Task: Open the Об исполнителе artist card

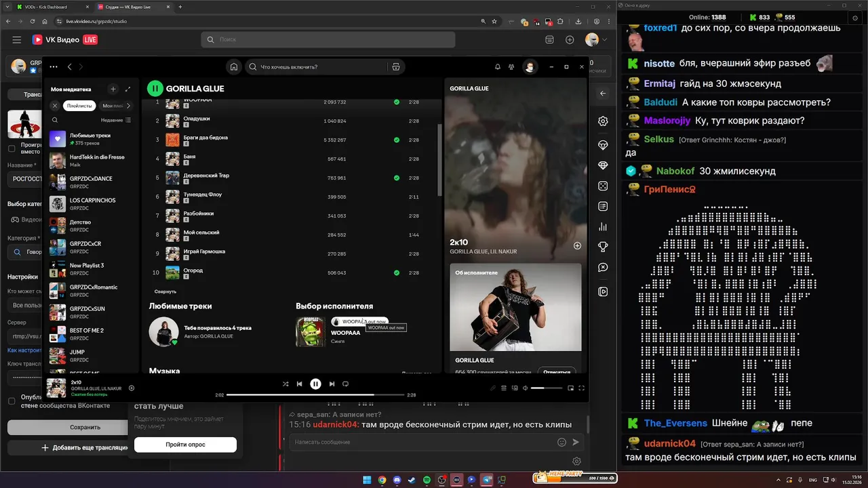Action: (x=515, y=319)
